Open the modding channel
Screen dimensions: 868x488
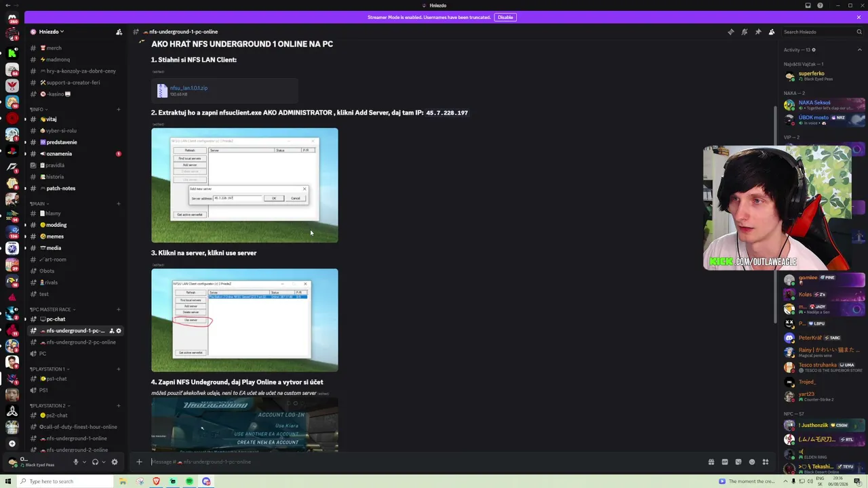[76, 225]
